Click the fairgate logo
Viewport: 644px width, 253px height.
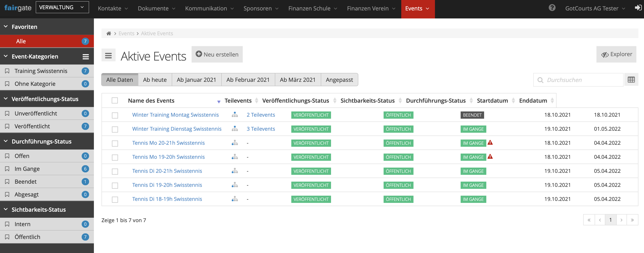tap(18, 8)
